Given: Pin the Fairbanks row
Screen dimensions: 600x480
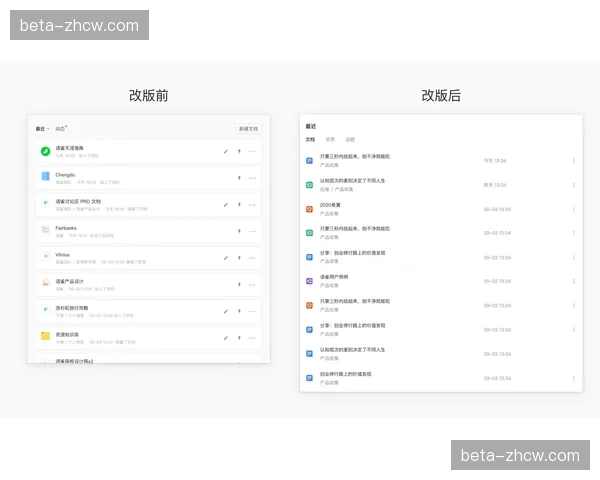Looking at the screenshot, I should click(x=239, y=231).
